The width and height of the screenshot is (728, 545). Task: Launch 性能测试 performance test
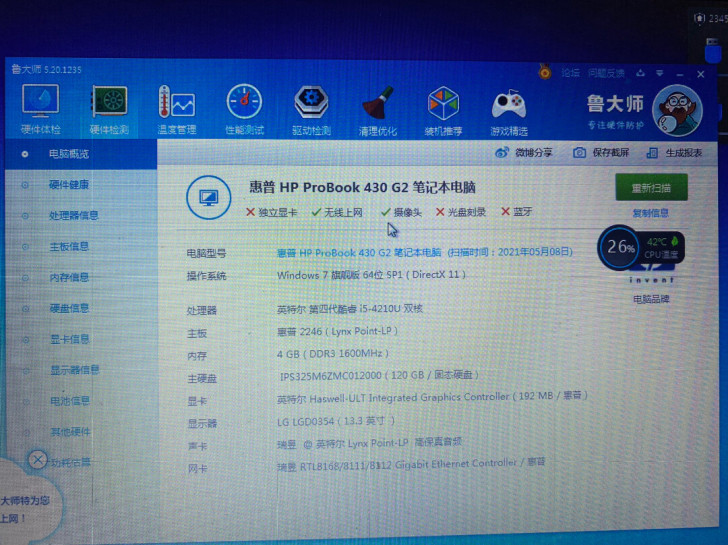244,110
